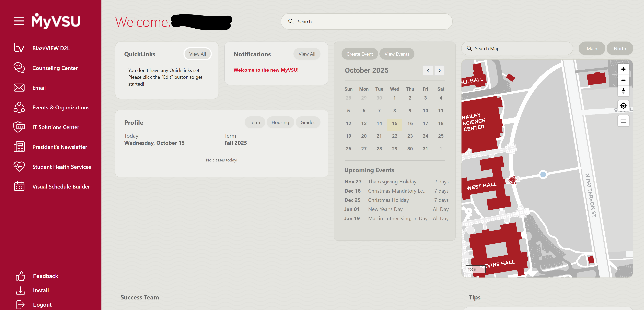Image resolution: width=644 pixels, height=310 pixels.
Task: Collapse the sidebar with the hamburger icon
Action: 19,21
